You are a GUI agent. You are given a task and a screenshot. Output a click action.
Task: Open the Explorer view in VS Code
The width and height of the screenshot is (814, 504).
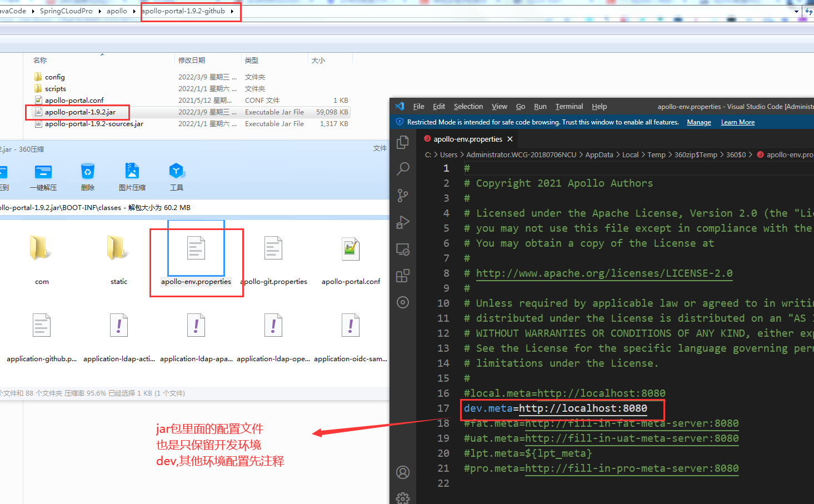[x=403, y=142]
